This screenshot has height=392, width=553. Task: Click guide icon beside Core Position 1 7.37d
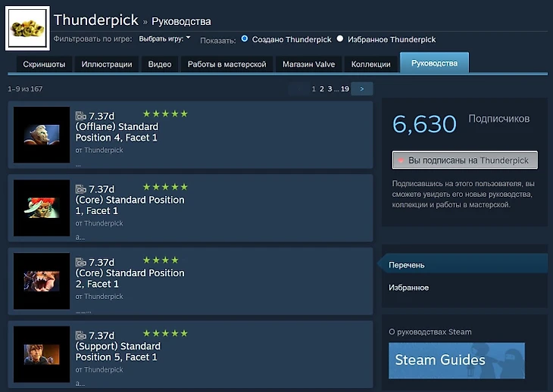click(80, 188)
